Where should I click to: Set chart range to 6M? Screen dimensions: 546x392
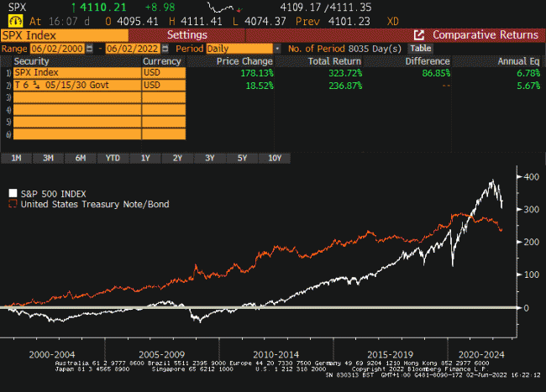tap(81, 159)
